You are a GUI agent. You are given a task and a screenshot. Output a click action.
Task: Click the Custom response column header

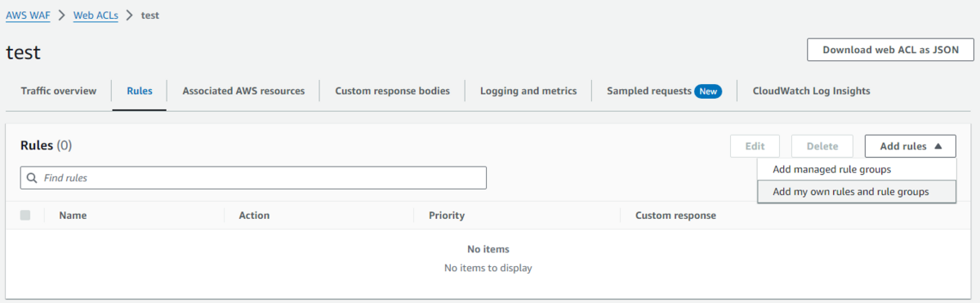click(x=675, y=216)
